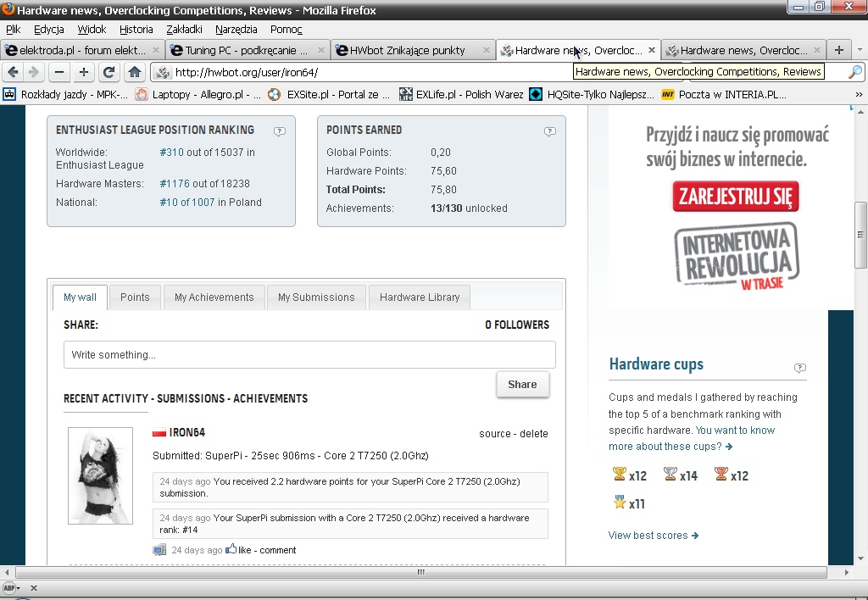Switch to the elektroda.pl forum tab
868x600 pixels.
coord(82,50)
